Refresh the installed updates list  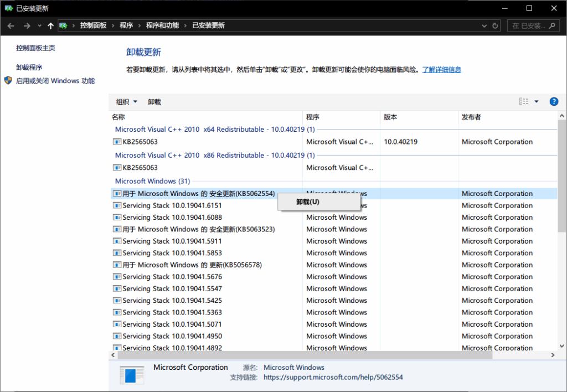tap(495, 25)
